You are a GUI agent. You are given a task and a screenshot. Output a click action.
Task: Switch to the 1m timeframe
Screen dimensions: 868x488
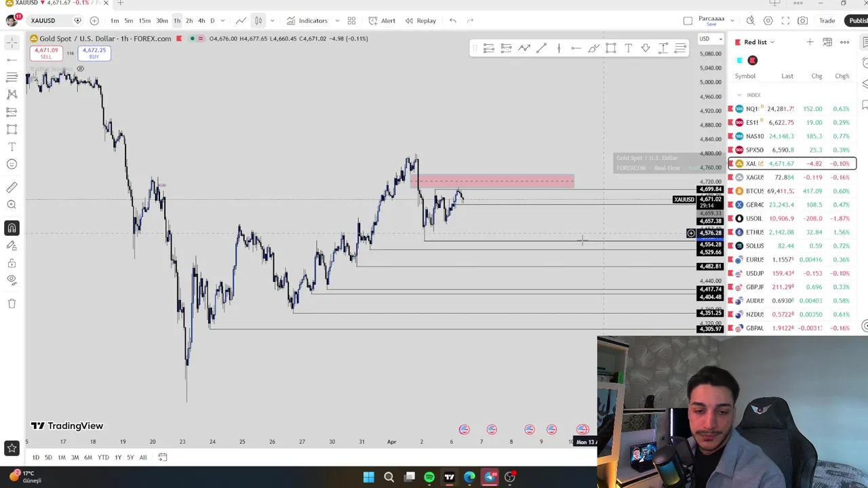(x=115, y=20)
